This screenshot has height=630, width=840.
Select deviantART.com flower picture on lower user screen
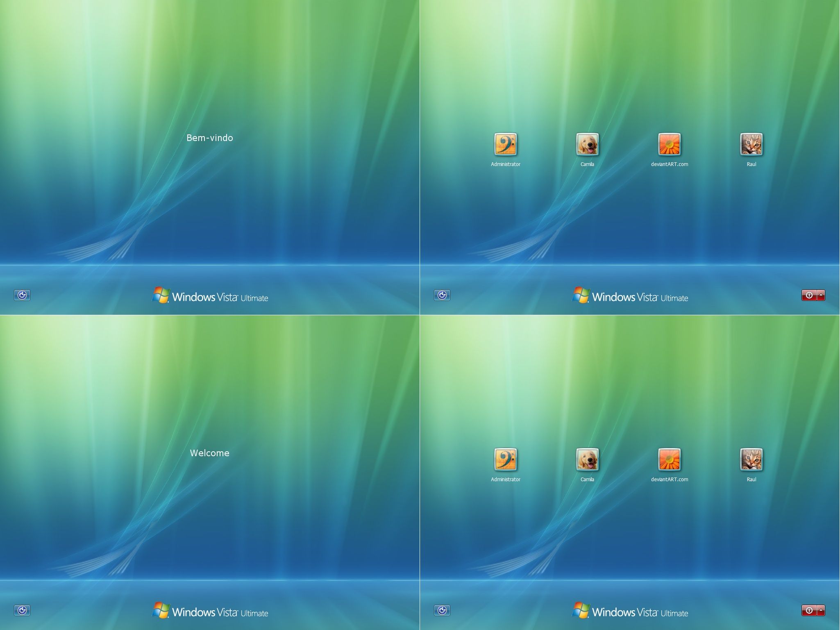coord(670,459)
